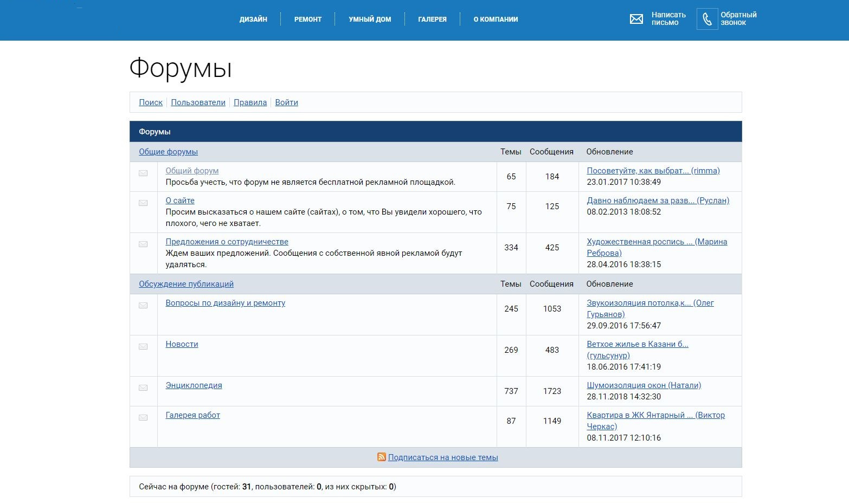849x504 pixels.
Task: Open the О сайте forum
Action: pyautogui.click(x=180, y=201)
